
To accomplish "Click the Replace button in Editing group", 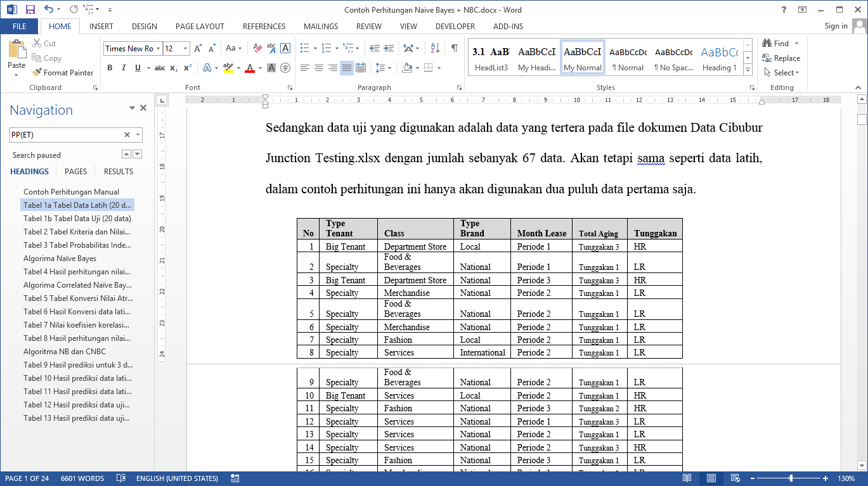I will [x=781, y=58].
